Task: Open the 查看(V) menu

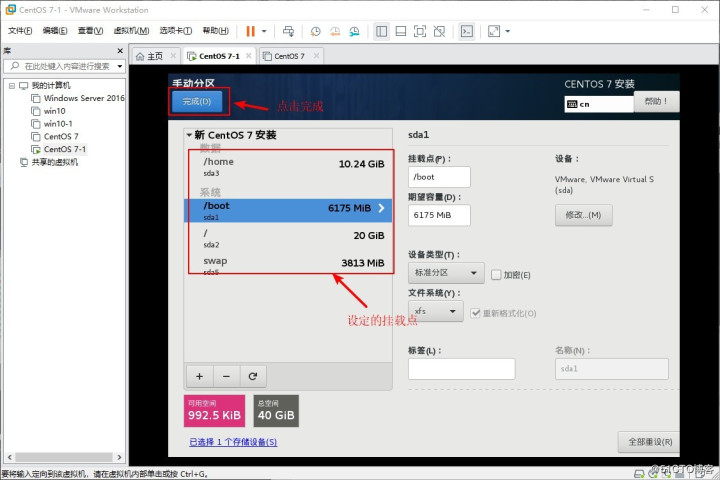Action: [90, 31]
